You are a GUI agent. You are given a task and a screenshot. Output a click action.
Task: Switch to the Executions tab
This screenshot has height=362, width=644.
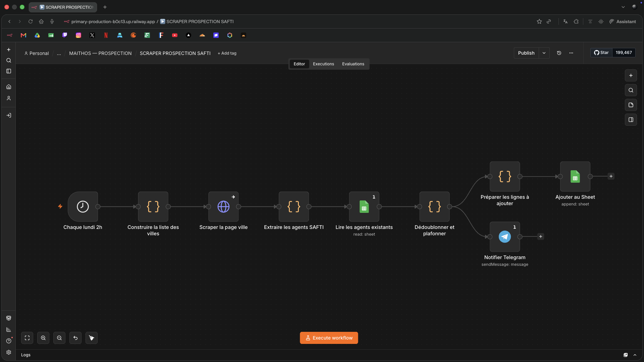pos(323,64)
